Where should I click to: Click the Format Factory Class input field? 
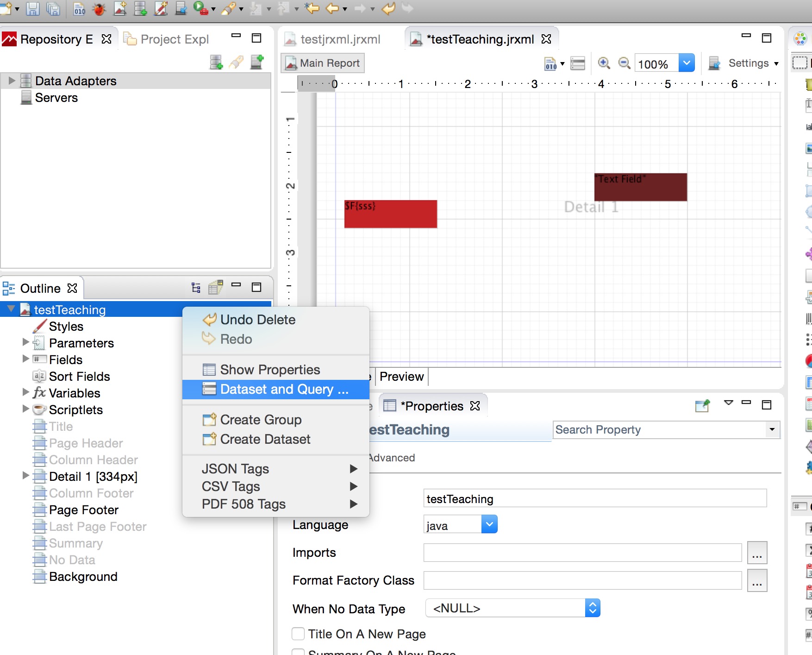point(583,580)
